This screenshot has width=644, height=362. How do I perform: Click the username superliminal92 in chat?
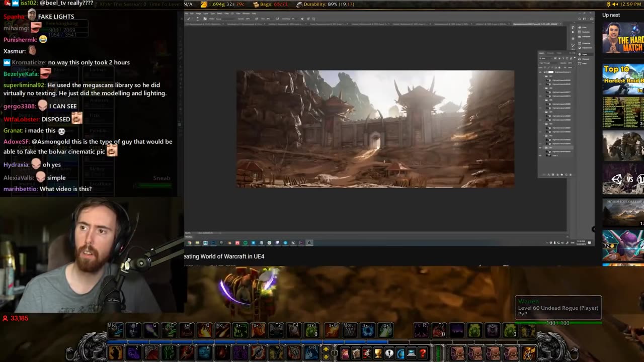tap(24, 85)
